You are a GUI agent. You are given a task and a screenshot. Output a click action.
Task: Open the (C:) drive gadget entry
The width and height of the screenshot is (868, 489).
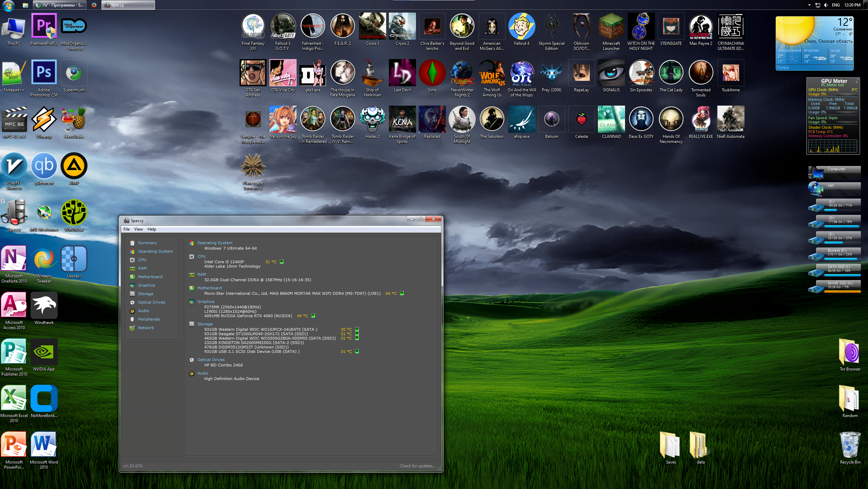pos(834,206)
